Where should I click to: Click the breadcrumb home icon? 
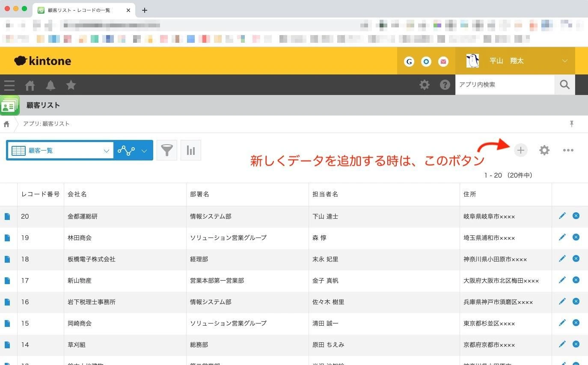pos(6,124)
